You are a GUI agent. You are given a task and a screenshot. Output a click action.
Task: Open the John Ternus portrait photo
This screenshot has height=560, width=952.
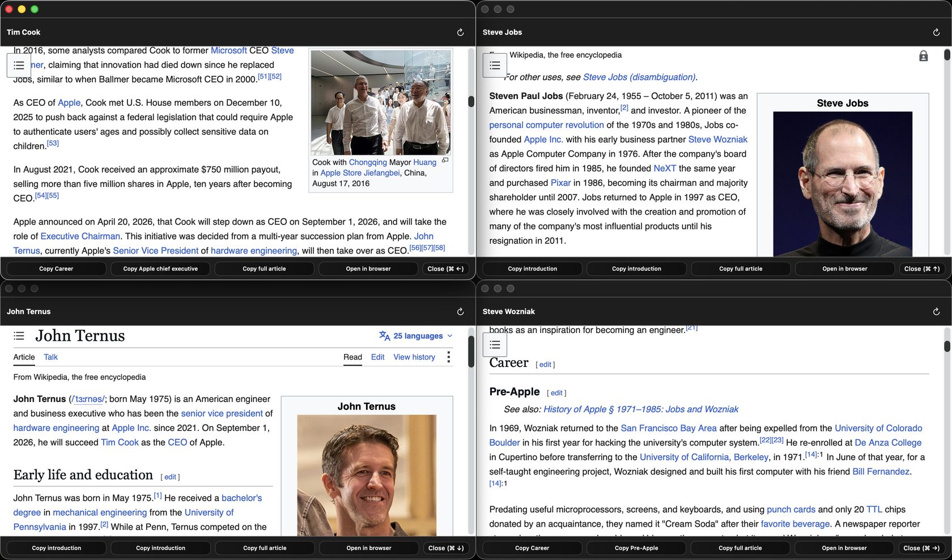pos(367,475)
